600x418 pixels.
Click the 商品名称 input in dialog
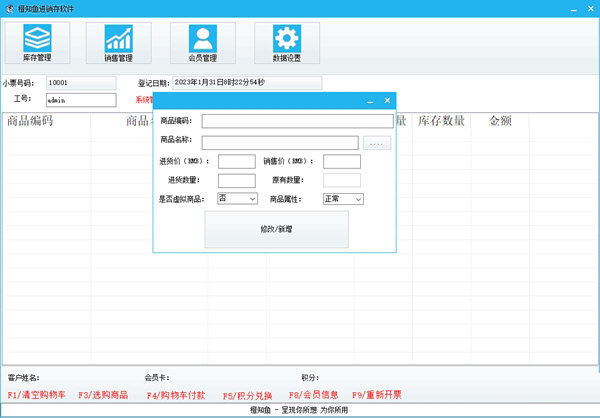280,143
